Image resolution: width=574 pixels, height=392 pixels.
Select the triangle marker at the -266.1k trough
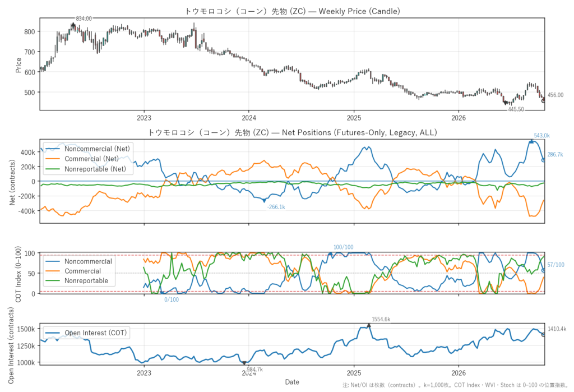(x=264, y=201)
